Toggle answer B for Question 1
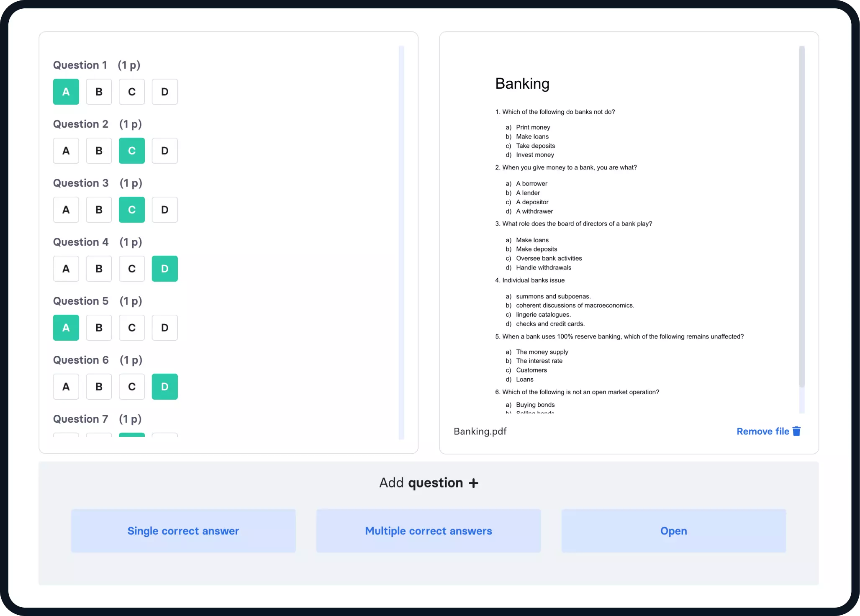 click(99, 91)
